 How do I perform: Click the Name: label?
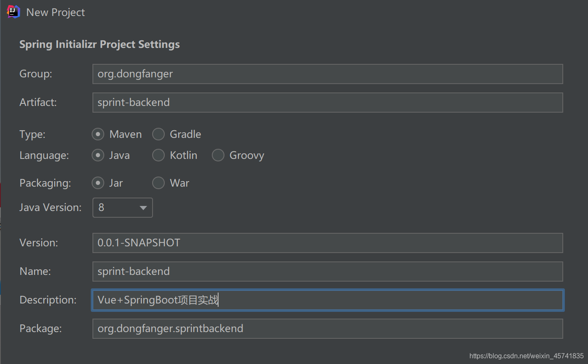pyautogui.click(x=35, y=272)
